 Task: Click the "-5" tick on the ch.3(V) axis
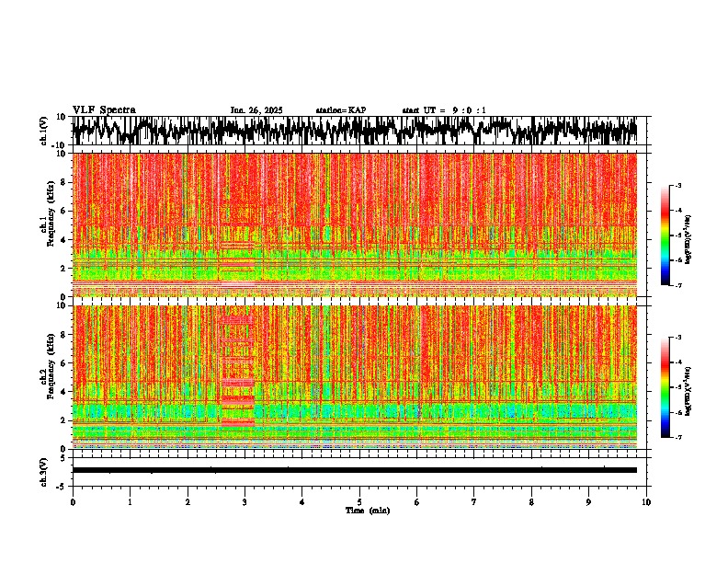pos(62,487)
